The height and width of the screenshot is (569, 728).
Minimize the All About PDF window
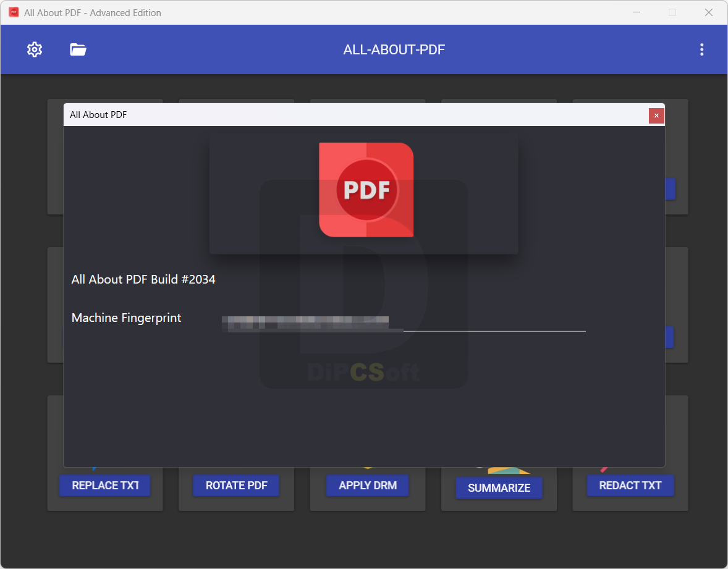[x=637, y=12]
